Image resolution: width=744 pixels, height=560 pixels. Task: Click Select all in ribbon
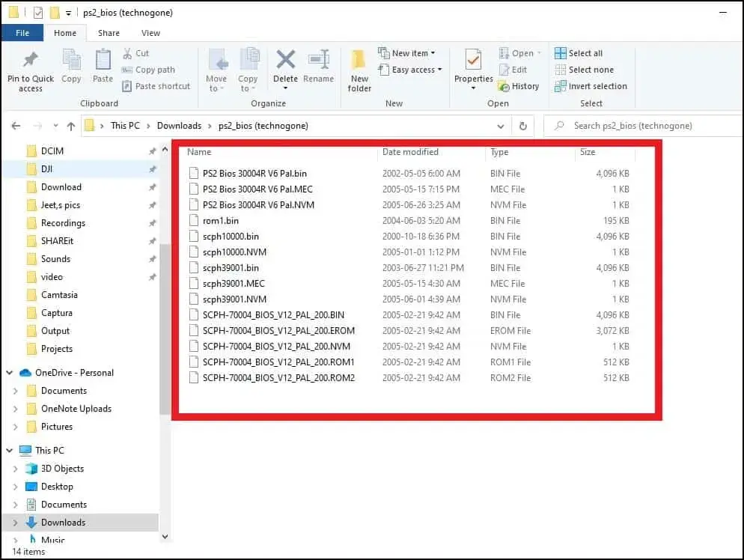point(579,53)
